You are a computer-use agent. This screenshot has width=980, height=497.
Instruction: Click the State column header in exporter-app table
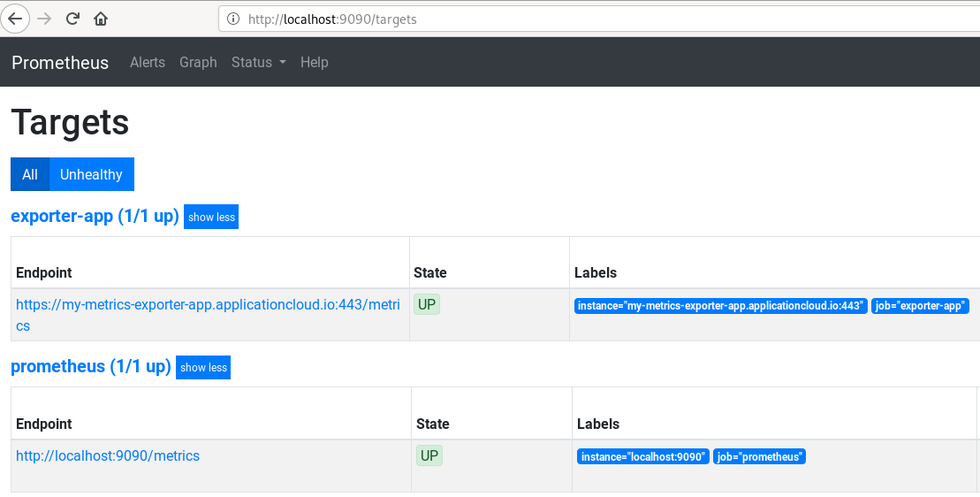click(430, 272)
